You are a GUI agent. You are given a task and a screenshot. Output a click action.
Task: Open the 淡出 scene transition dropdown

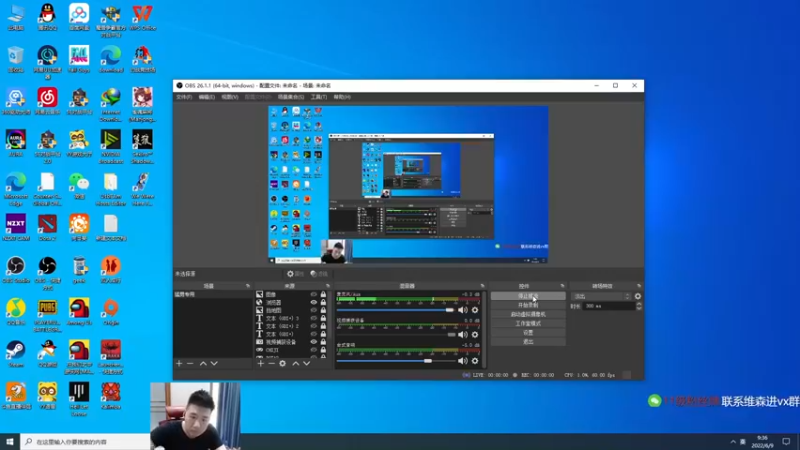602,296
